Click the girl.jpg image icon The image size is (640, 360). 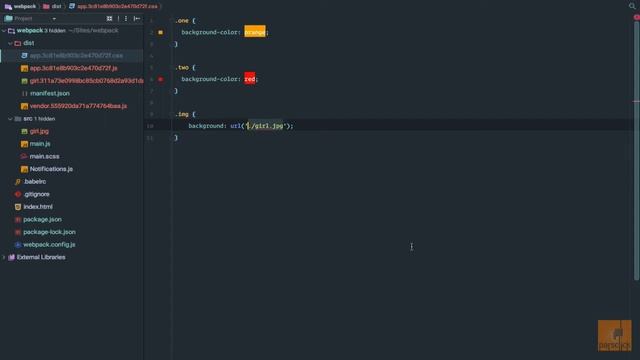tap(24, 131)
